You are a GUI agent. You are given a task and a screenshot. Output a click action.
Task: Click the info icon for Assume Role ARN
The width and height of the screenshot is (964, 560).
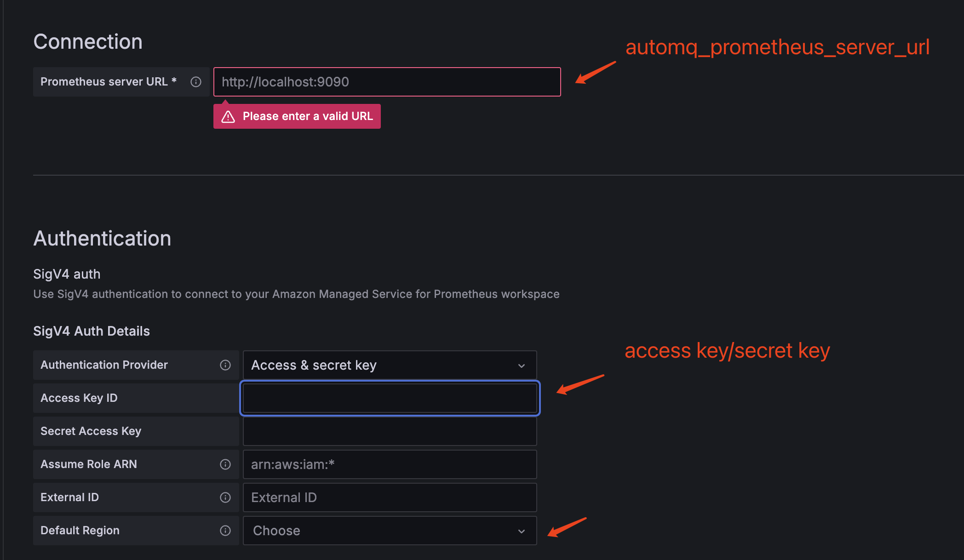[225, 464]
